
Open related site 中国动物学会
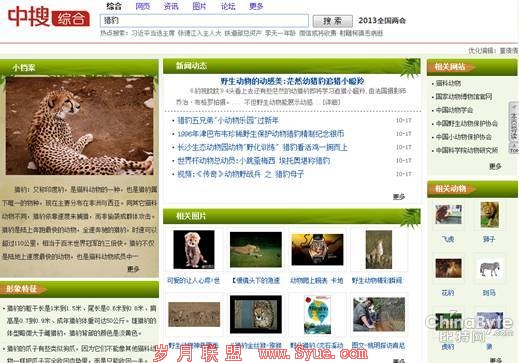tap(454, 110)
